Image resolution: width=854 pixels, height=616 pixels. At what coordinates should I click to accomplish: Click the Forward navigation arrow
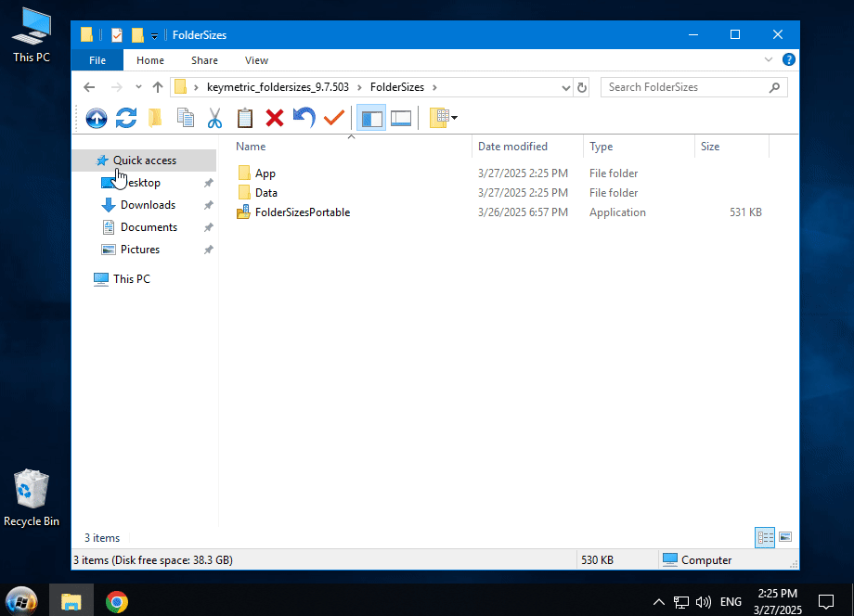(117, 87)
